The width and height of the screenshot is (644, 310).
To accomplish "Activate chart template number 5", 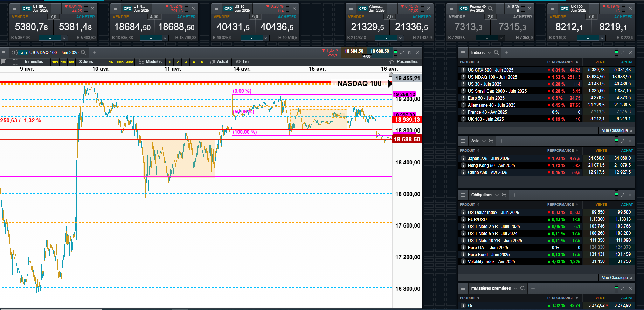I will tap(202, 62).
